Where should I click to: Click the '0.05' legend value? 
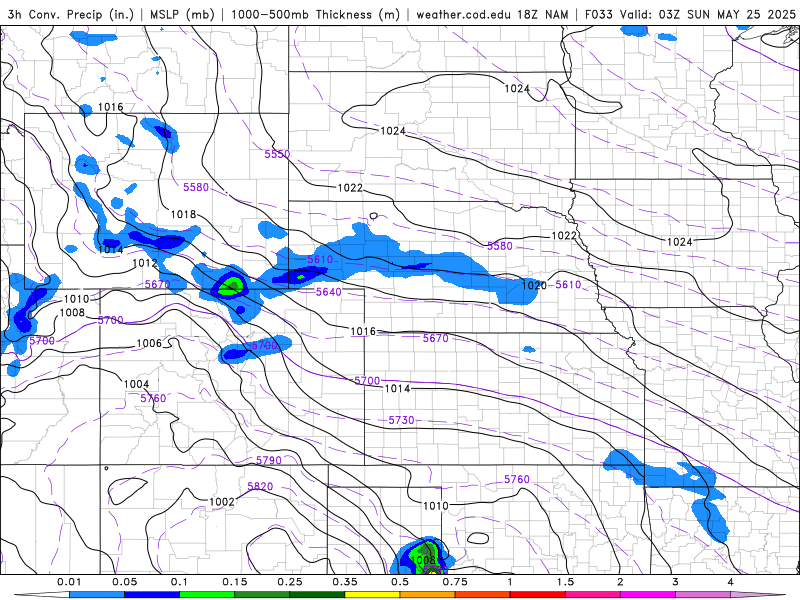point(124,582)
